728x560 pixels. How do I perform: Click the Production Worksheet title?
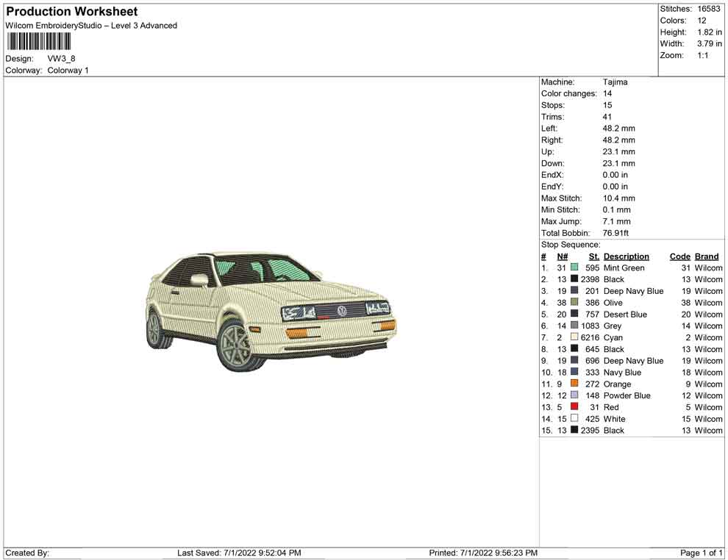[71, 12]
